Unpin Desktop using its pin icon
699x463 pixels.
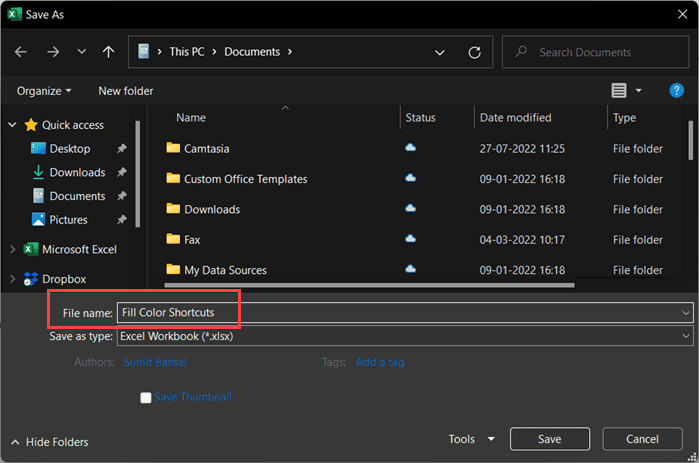pos(122,148)
